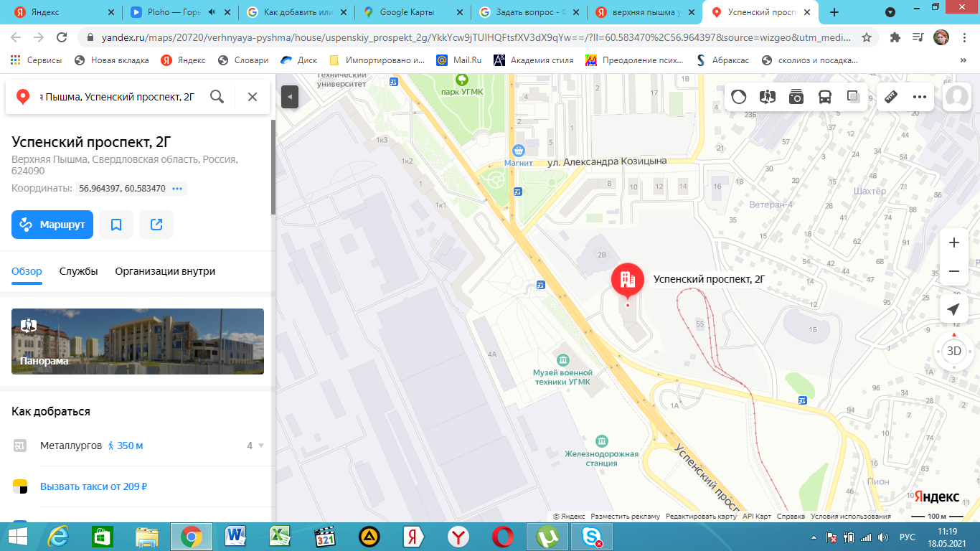Click the search magnifier in the Yandex Maps search box
Image resolution: width=980 pixels, height=551 pixels.
[x=217, y=96]
